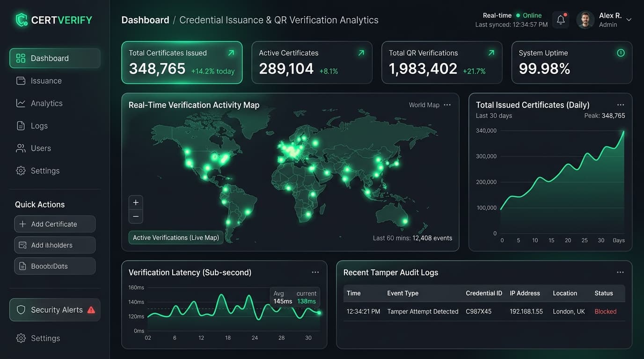Open the notification bell icon

coord(561,20)
